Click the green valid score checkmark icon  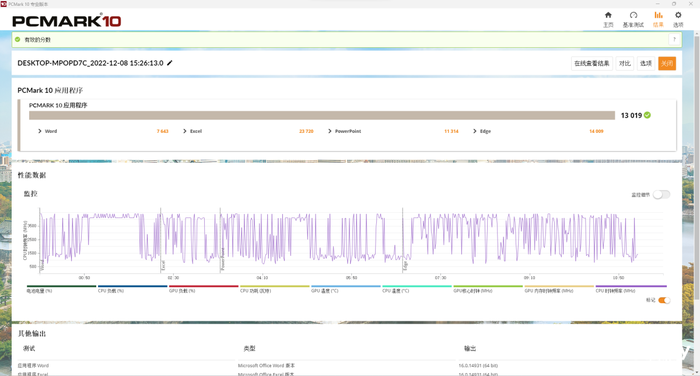point(17,39)
